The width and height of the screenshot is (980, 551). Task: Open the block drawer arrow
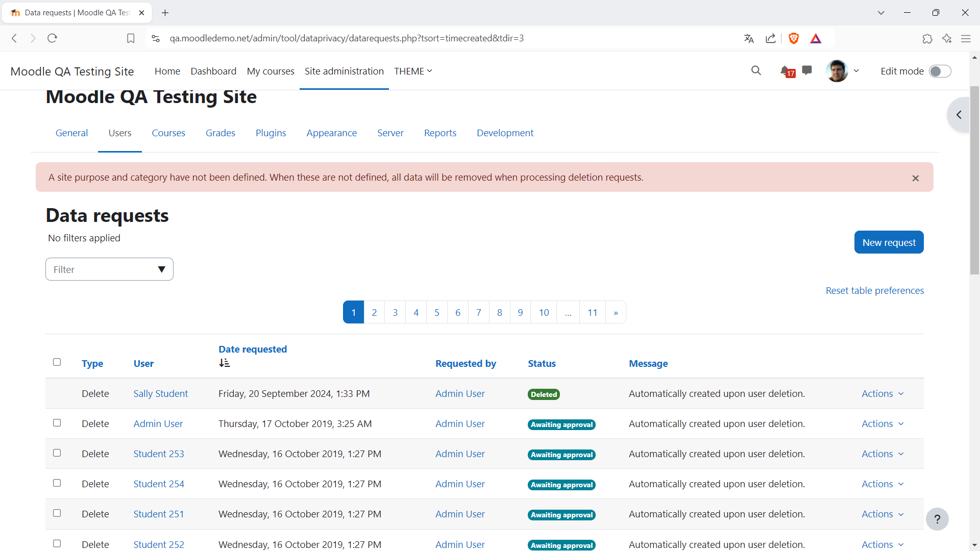(x=959, y=115)
